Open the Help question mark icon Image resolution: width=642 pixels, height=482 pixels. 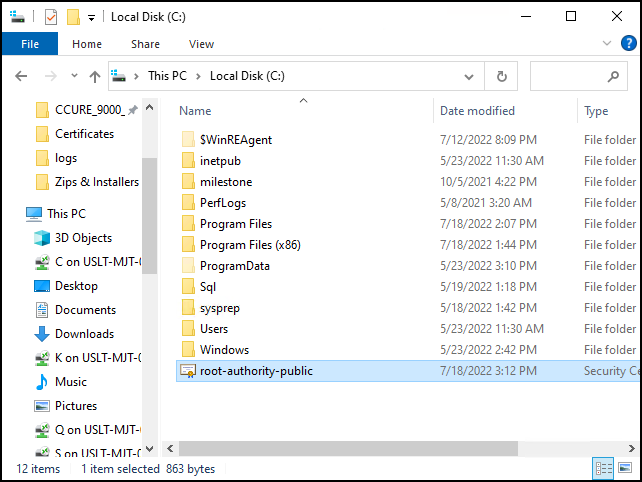pos(627,44)
